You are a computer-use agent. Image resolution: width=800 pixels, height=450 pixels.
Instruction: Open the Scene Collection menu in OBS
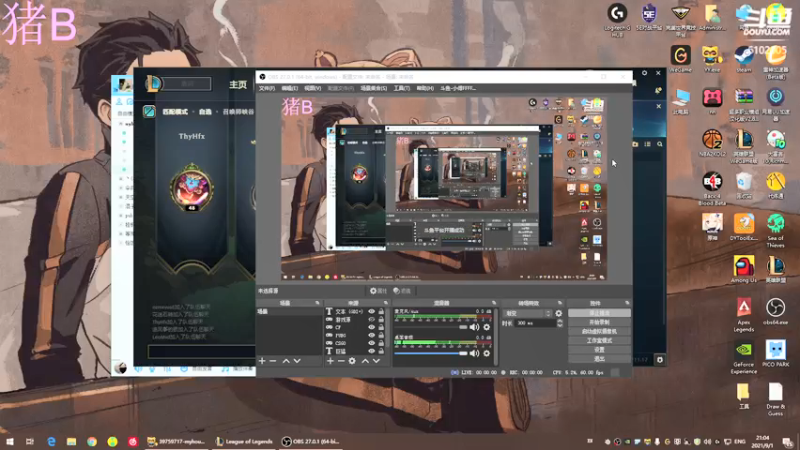coord(373,88)
